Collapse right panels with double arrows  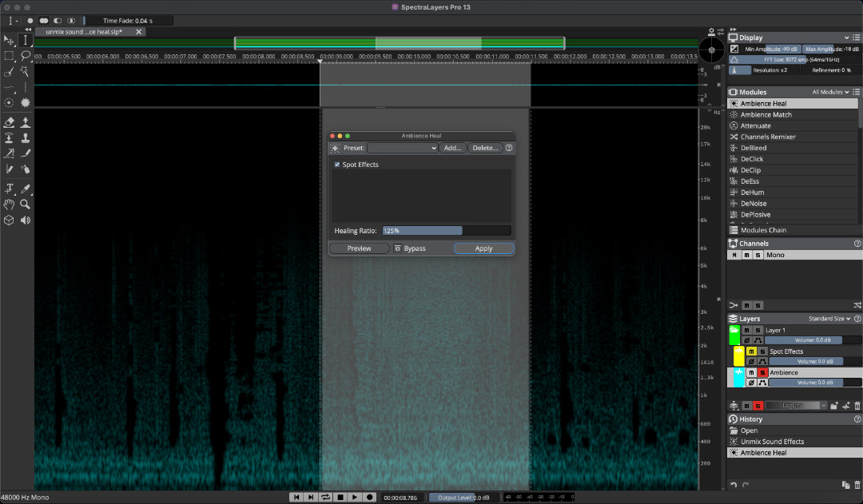[x=733, y=30]
